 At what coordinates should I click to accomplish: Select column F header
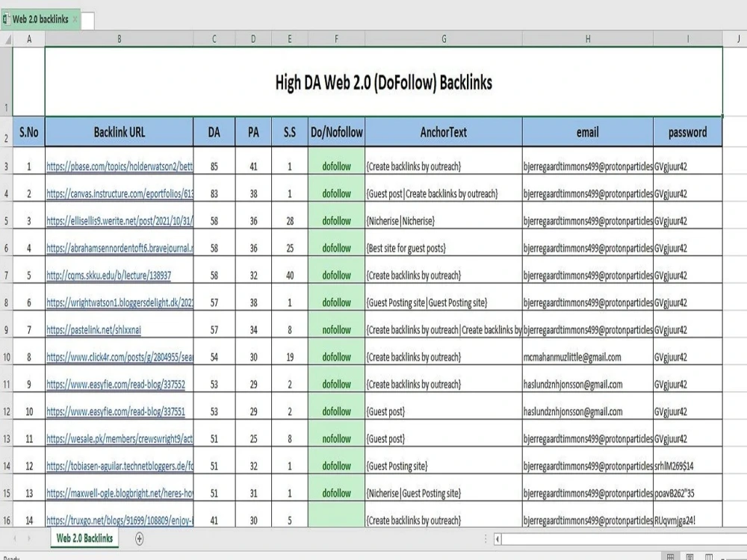(336, 39)
